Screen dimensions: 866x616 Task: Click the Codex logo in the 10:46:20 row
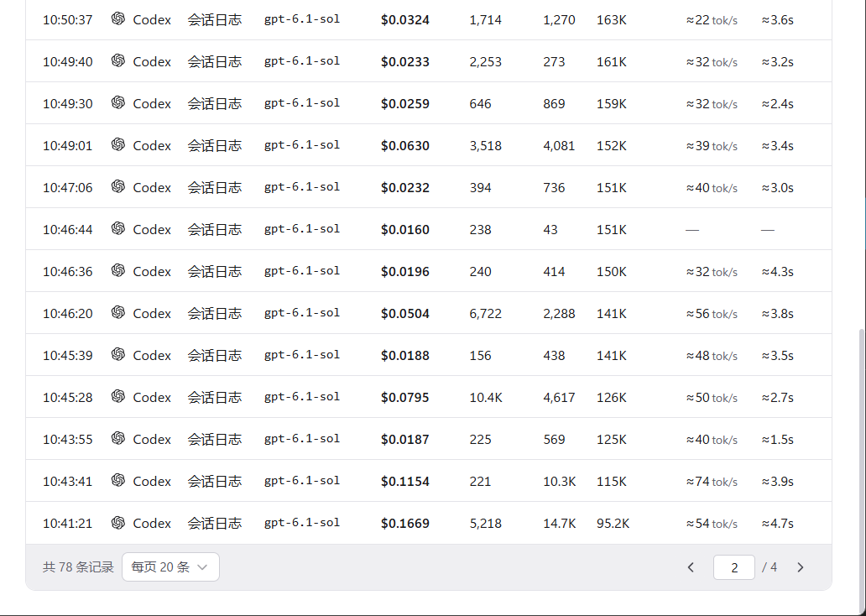click(118, 313)
